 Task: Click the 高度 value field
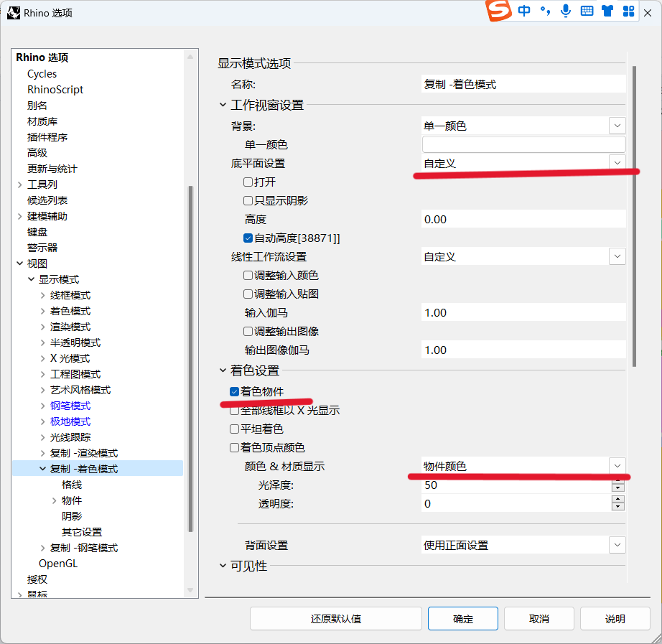coord(523,219)
